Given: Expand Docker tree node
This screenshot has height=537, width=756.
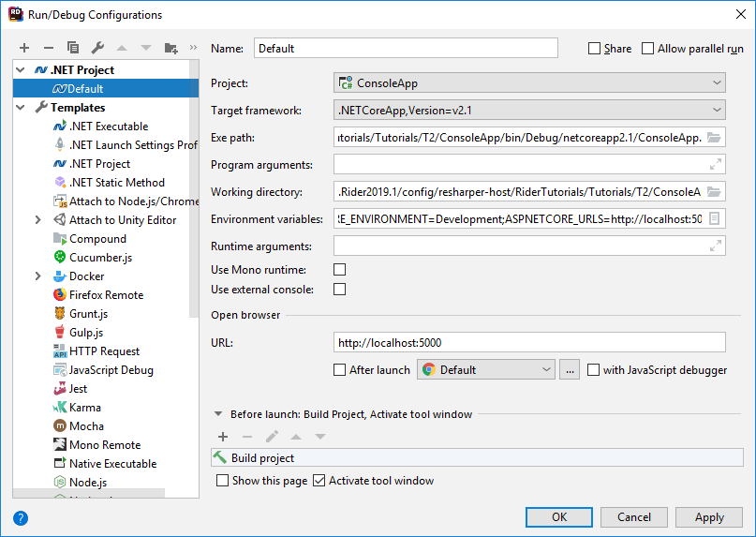Looking at the screenshot, I should [x=38, y=276].
